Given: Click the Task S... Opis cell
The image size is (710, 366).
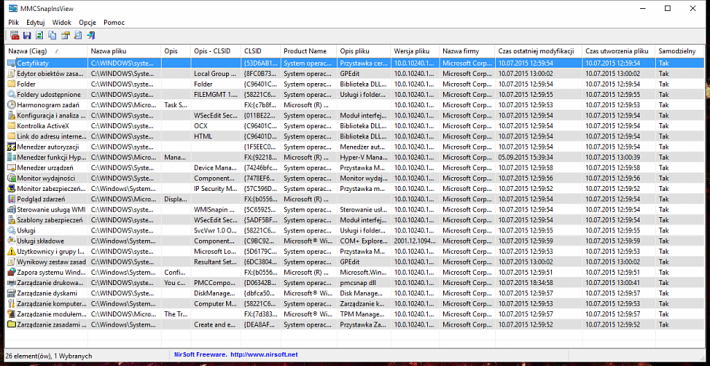Looking at the screenshot, I should [176, 105].
